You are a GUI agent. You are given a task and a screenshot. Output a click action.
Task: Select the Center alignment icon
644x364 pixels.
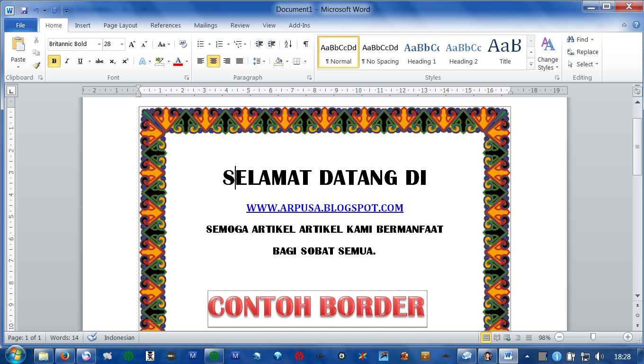(x=213, y=61)
